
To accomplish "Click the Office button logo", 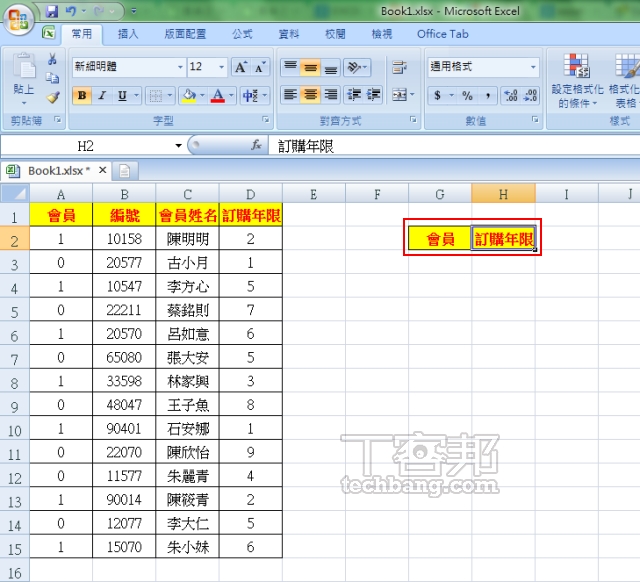I will (19, 20).
